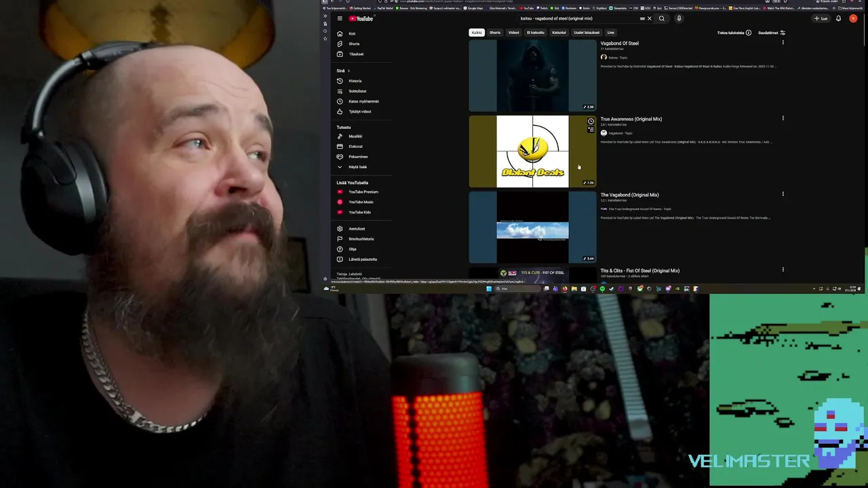Open Ilmoitushistoria report history
This screenshot has height=488, width=868.
coord(361,239)
